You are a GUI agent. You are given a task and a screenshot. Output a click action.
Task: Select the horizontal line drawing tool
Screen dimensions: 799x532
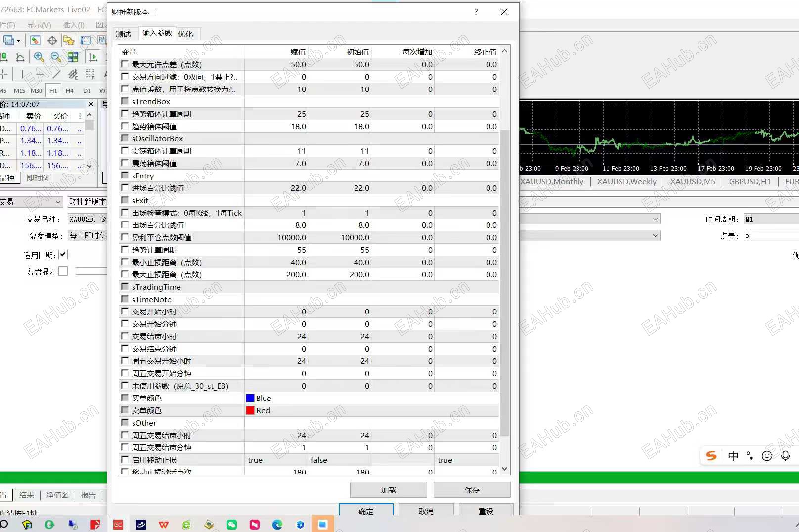click(x=40, y=74)
